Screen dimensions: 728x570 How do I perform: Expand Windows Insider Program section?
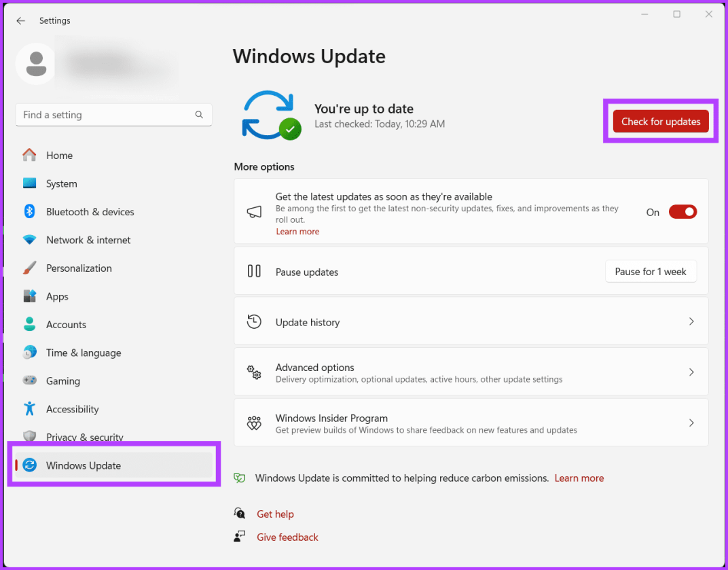click(471, 422)
